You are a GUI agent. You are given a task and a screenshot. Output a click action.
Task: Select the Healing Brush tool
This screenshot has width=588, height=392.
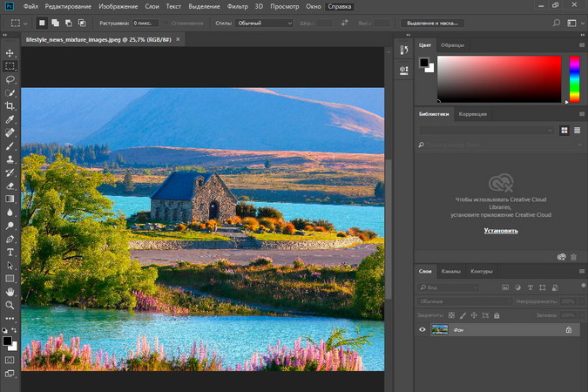click(10, 132)
